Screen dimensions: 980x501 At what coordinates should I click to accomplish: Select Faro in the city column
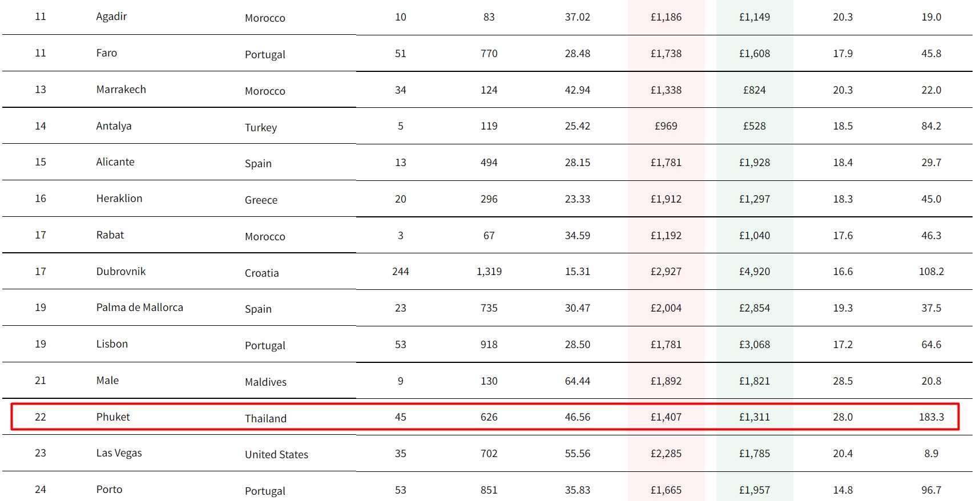106,53
